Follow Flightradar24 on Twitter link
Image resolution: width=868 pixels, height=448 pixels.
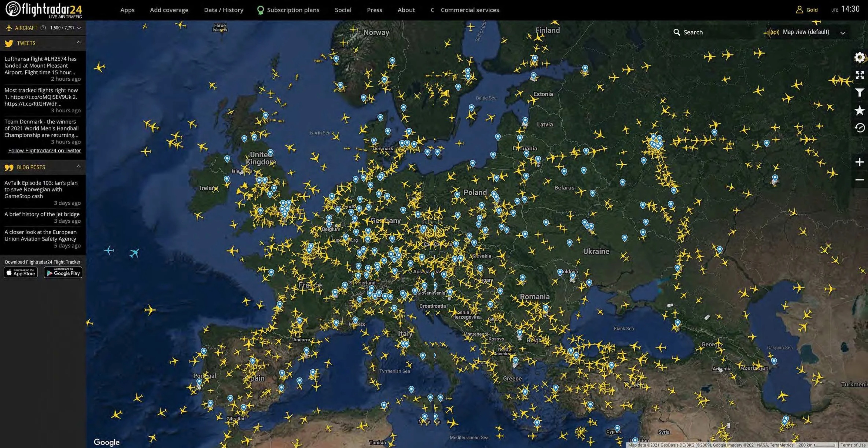pyautogui.click(x=44, y=150)
